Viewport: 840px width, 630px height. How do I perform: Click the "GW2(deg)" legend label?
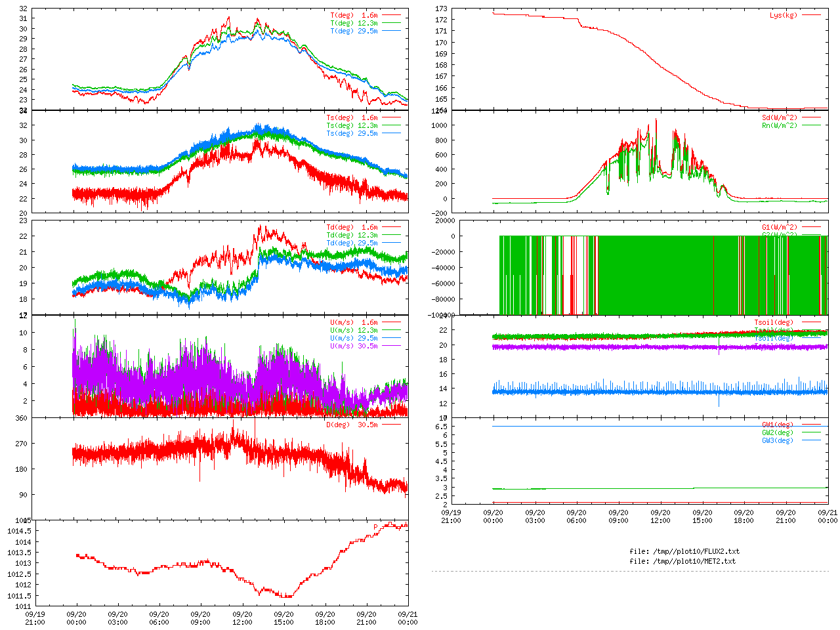778,432
